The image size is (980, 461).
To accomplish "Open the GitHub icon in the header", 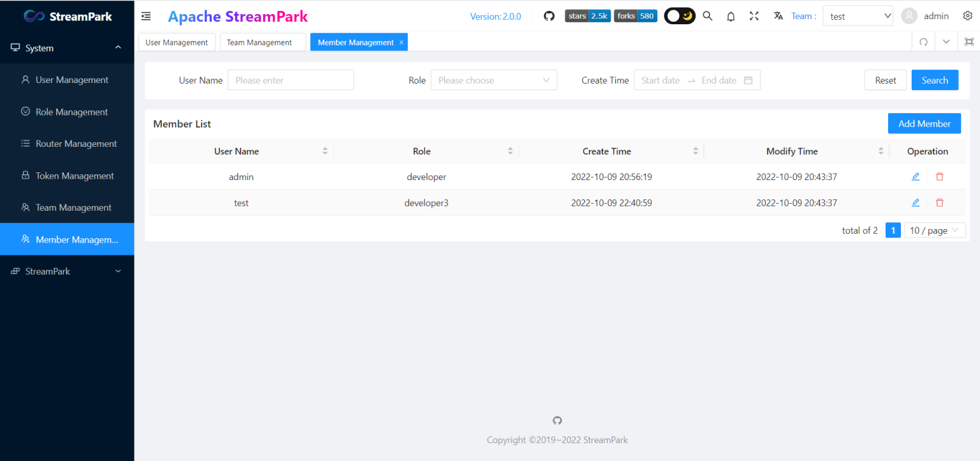I will coord(549,16).
